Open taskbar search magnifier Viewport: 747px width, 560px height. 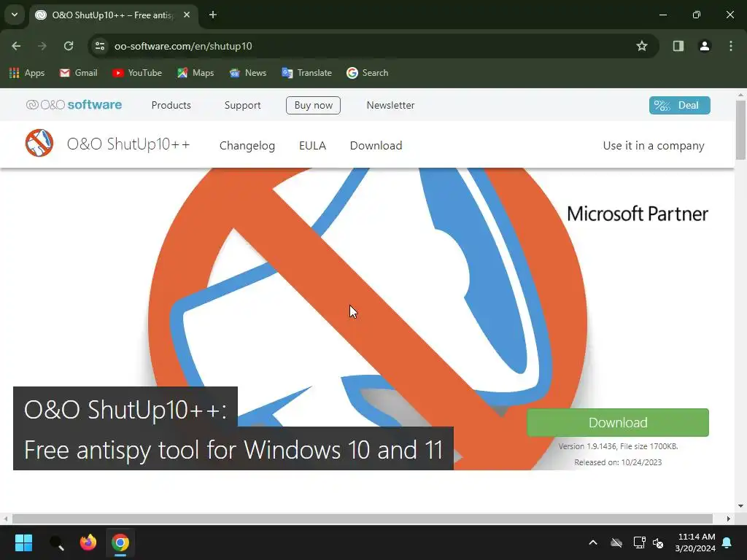click(56, 542)
